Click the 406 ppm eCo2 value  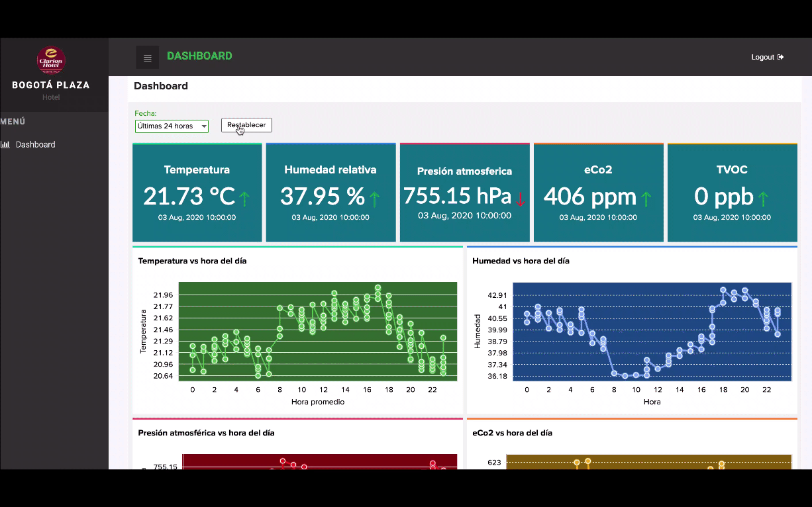[x=590, y=197]
